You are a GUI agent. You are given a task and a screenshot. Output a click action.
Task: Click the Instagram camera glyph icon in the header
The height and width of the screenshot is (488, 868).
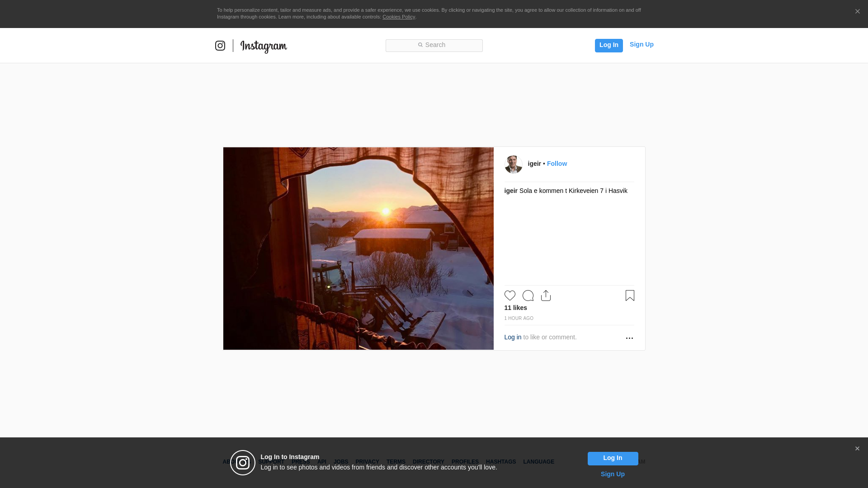220,46
